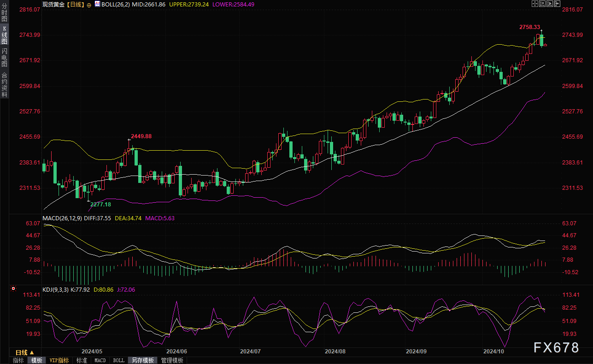Open the VIP指标 option
The width and height of the screenshot is (593, 364).
click(x=59, y=360)
